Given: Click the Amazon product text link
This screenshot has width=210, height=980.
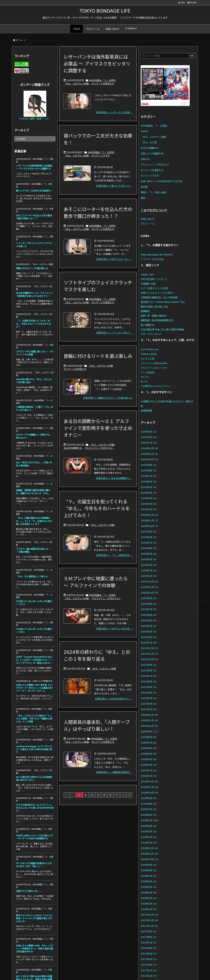Looking at the screenshot, I should point(35,119).
